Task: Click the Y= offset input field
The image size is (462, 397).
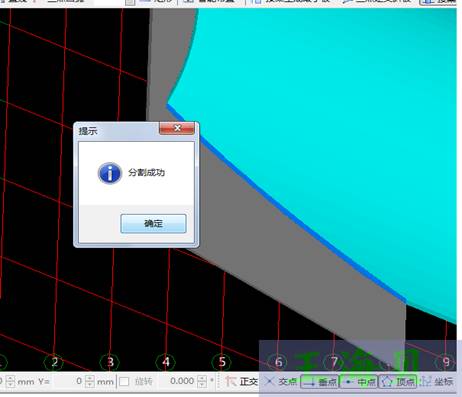Action: pos(68,381)
